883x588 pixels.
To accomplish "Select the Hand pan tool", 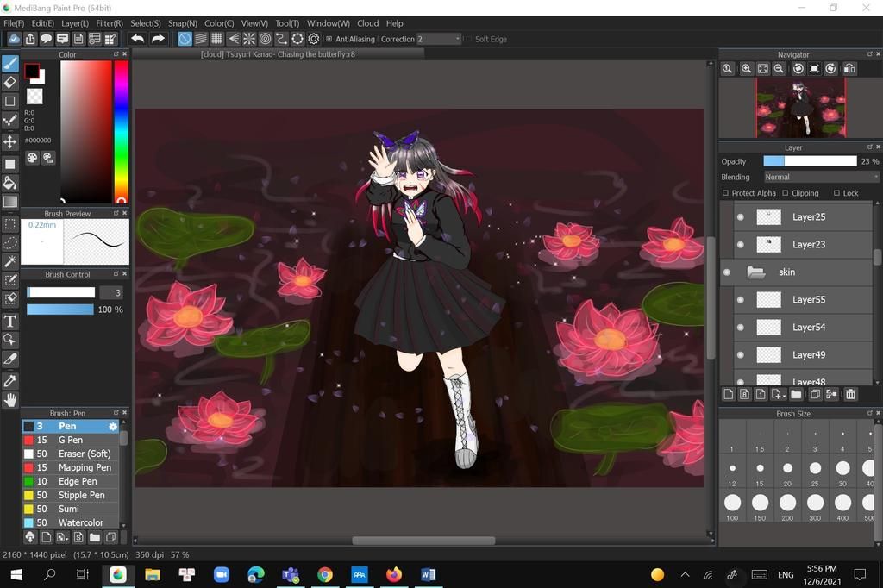I will 10,400.
